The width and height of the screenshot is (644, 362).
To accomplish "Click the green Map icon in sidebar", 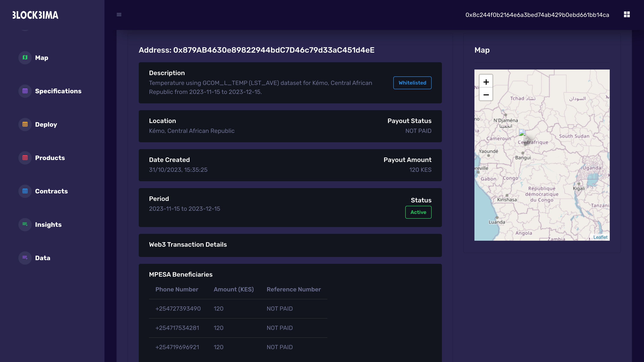I will coord(25,58).
